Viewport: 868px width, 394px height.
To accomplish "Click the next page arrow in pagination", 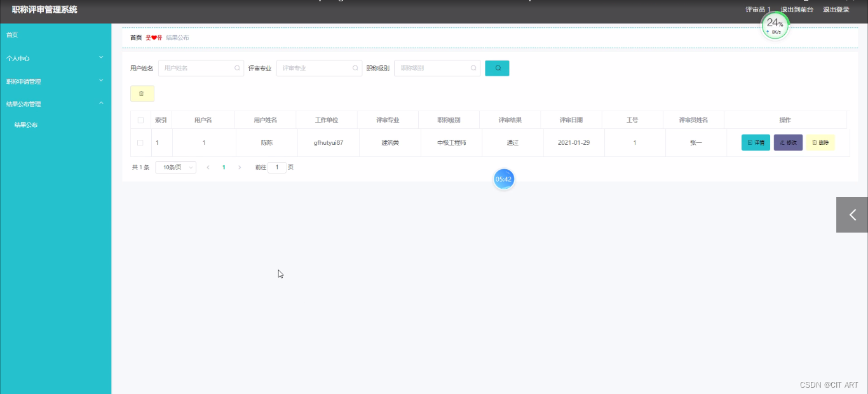I will pos(239,166).
